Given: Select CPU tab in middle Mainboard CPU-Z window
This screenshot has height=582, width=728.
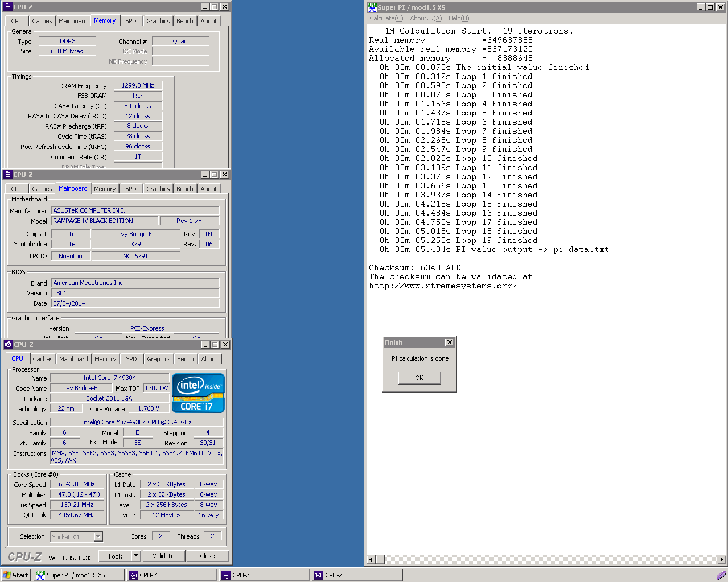Looking at the screenshot, I should pyautogui.click(x=17, y=189).
